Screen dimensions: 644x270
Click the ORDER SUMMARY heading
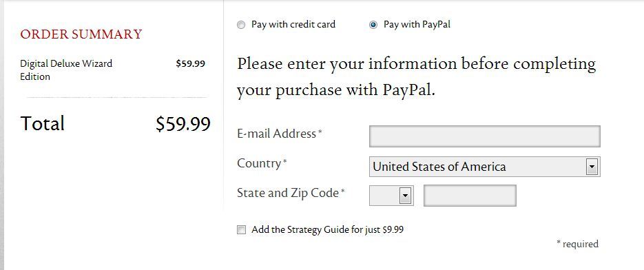tap(81, 34)
